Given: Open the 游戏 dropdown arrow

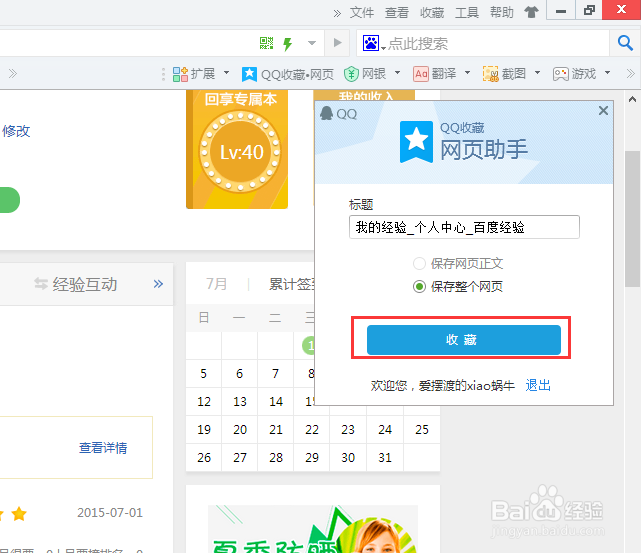Looking at the screenshot, I should 607,73.
